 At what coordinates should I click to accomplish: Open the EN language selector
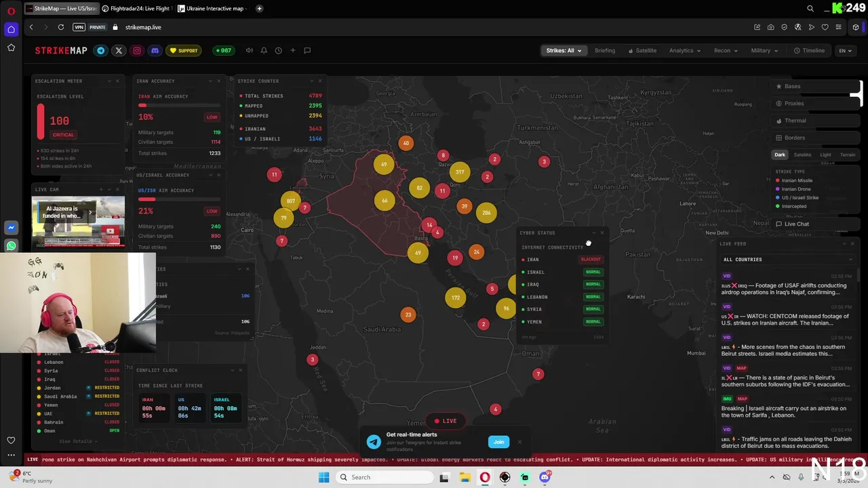pyautogui.click(x=846, y=50)
